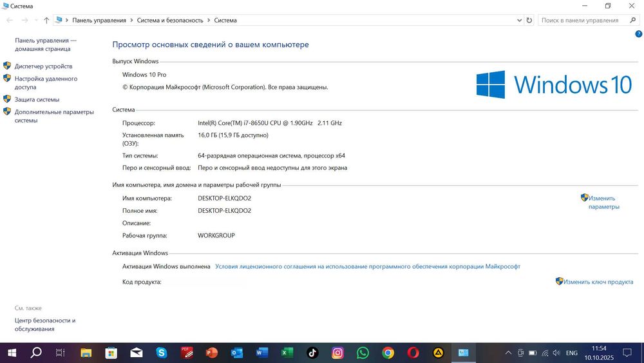Open the Mail app in taskbar
The width and height of the screenshot is (644, 363).
pos(137,353)
